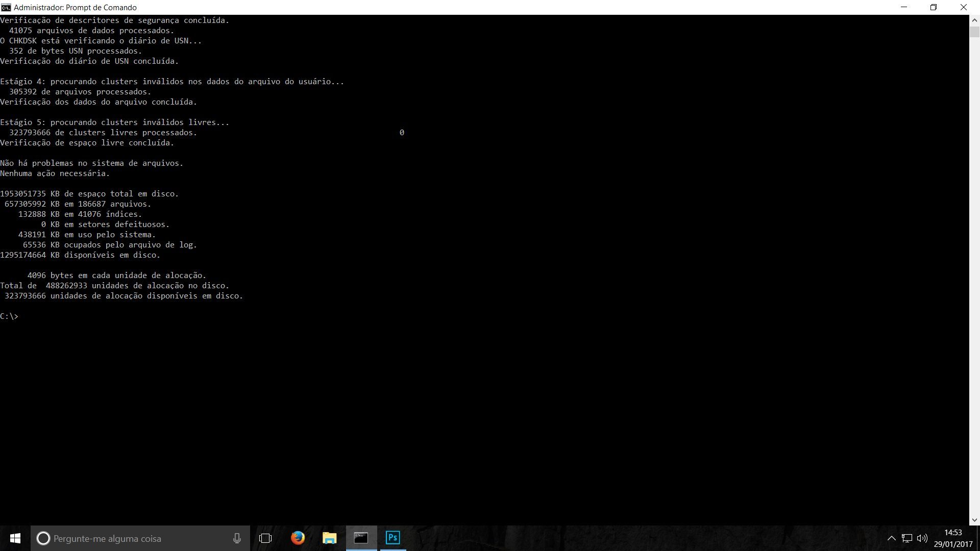Screen dimensions: 980x551
Task: Close the Command Prompt window
Action: tap(964, 7)
